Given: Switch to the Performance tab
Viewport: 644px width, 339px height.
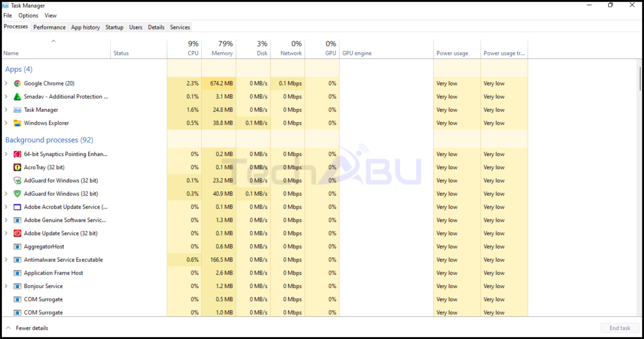Looking at the screenshot, I should 49,27.
